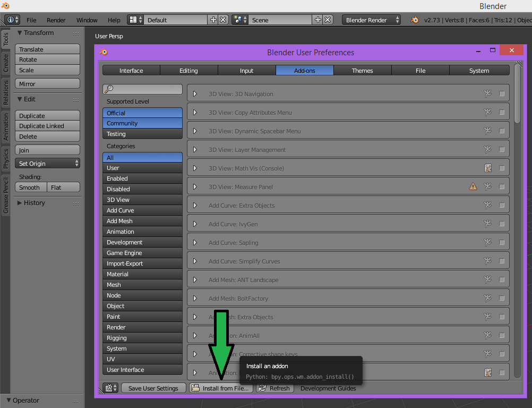Click the User Preferences editor type icon
Image resolution: width=532 pixels, height=408 pixels.
pyautogui.click(x=110, y=388)
